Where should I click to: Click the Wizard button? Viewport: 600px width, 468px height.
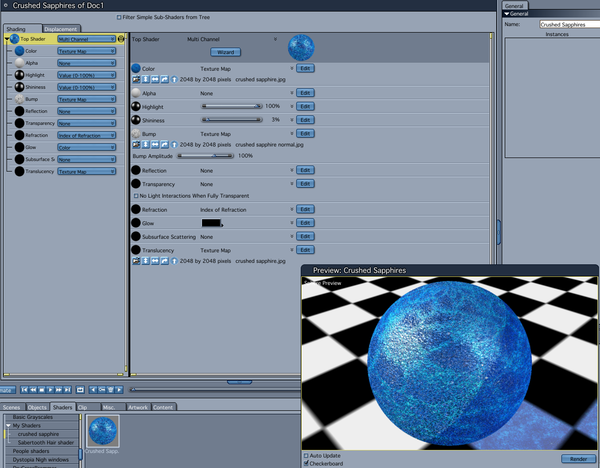point(226,52)
